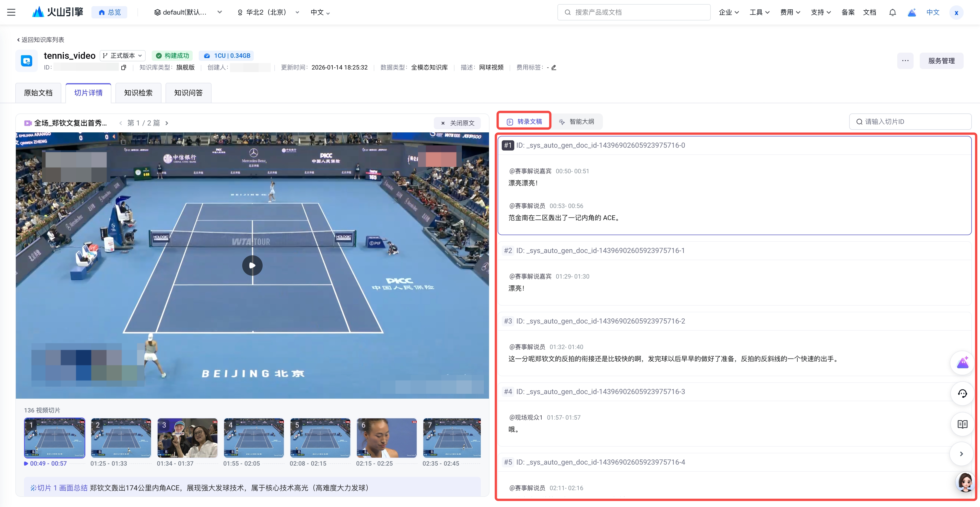Edit the cost tag pencil icon

pyautogui.click(x=554, y=68)
